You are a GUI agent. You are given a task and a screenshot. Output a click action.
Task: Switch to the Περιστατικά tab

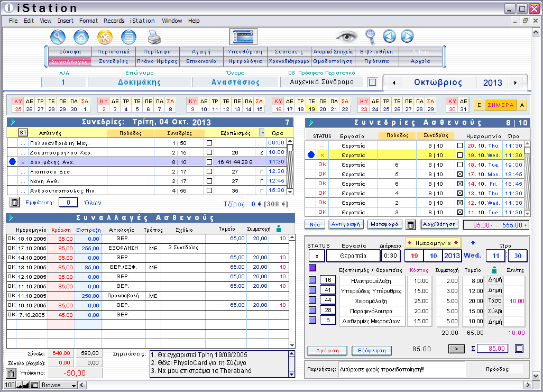point(114,52)
